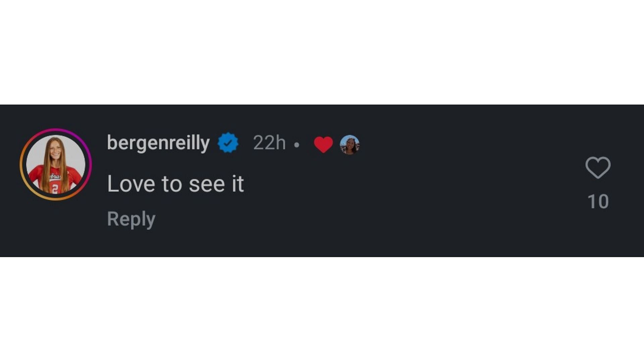Click the 22h timestamp
The width and height of the screenshot is (644, 362).
269,143
